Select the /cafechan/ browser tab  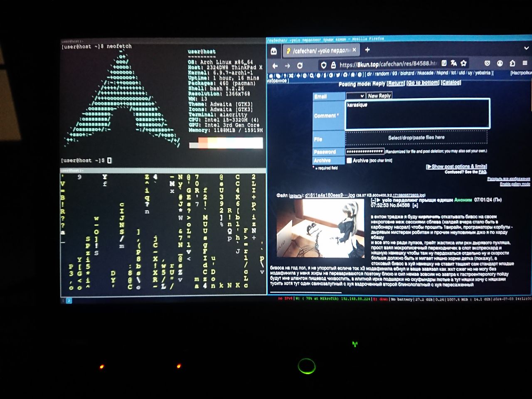[x=318, y=51]
